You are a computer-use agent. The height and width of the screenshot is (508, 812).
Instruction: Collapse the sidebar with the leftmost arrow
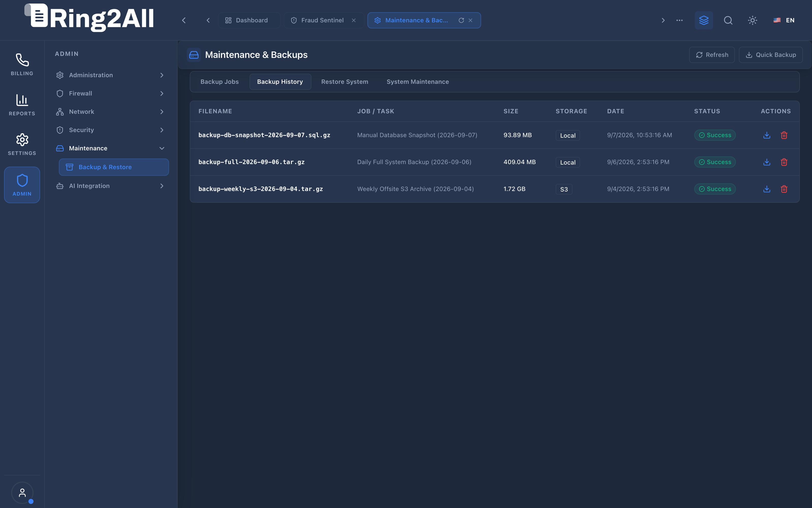[184, 20]
